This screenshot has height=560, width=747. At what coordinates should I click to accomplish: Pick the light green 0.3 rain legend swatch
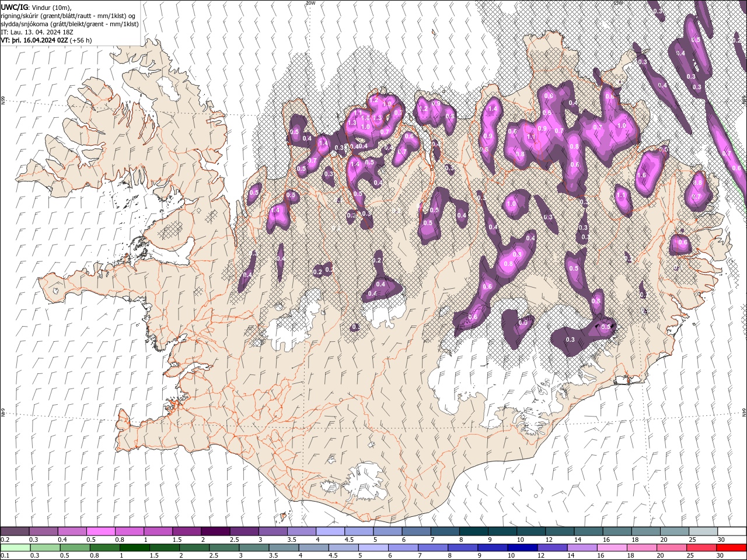[x=45, y=548]
